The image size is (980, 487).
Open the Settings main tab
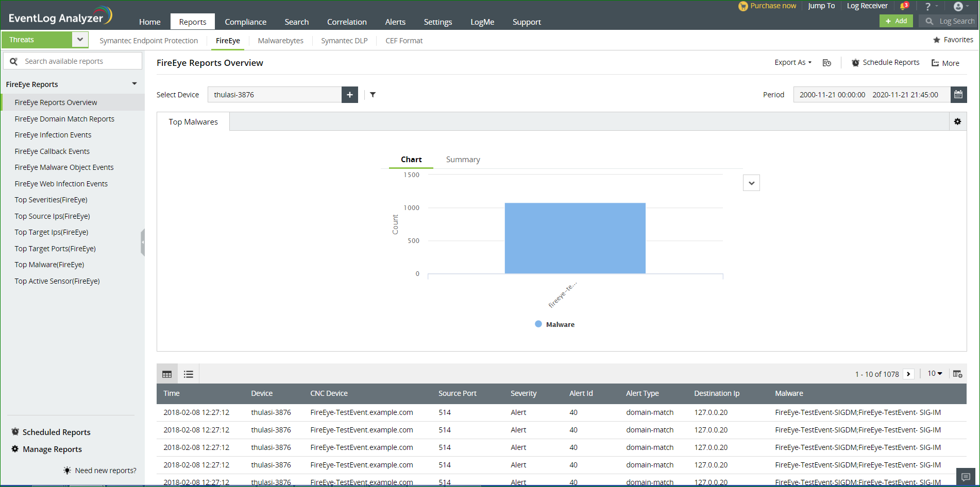click(x=438, y=22)
